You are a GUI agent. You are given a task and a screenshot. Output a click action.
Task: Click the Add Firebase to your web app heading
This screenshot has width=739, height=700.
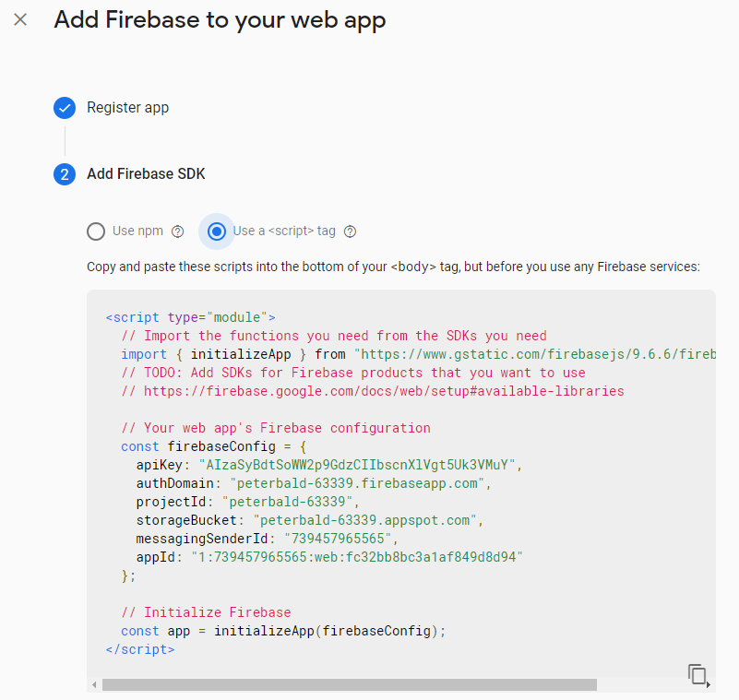(x=220, y=20)
